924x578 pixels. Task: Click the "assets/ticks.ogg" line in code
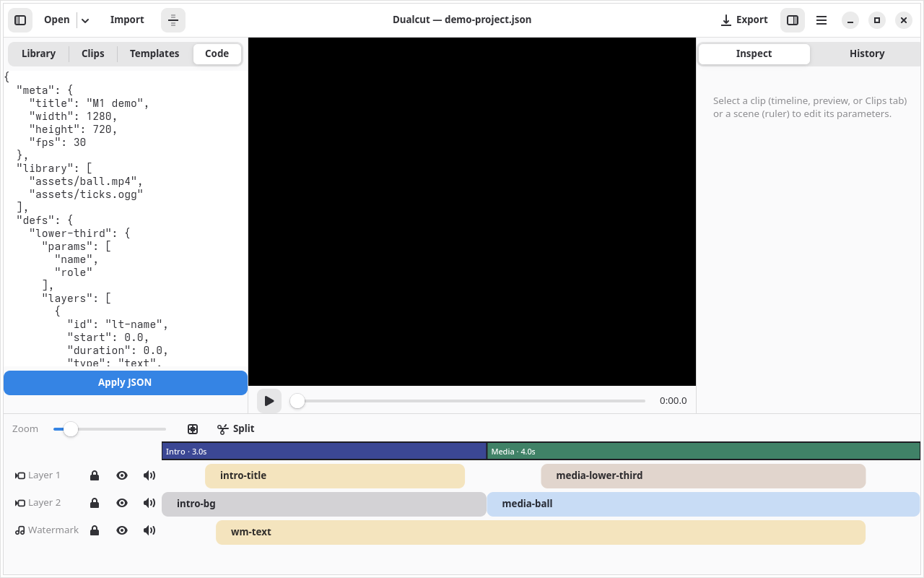[86, 194]
